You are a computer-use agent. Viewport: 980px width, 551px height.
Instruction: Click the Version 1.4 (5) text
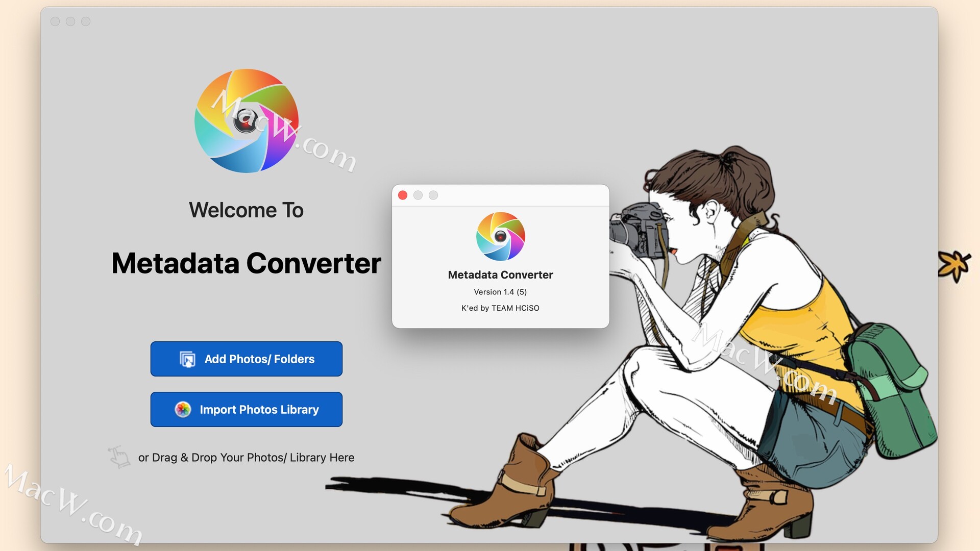pyautogui.click(x=500, y=292)
